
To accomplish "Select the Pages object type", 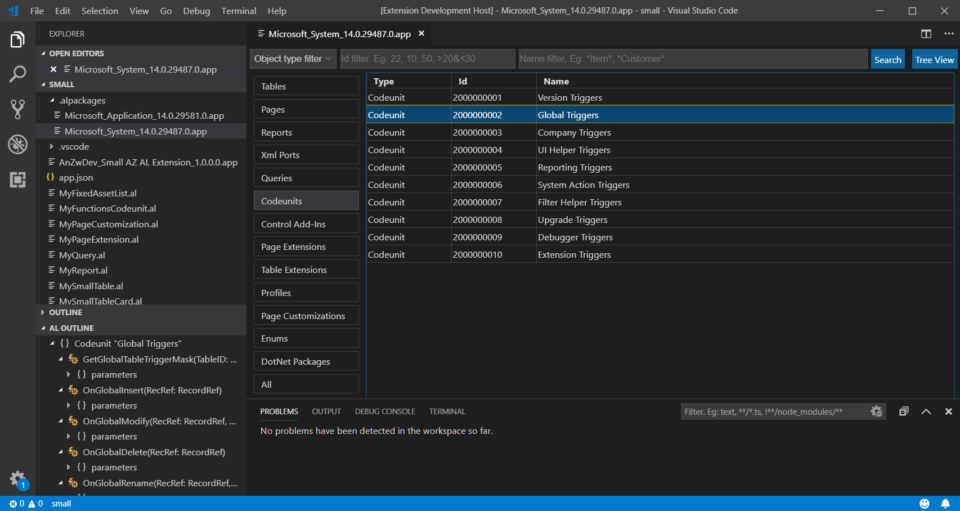I will tap(306, 110).
